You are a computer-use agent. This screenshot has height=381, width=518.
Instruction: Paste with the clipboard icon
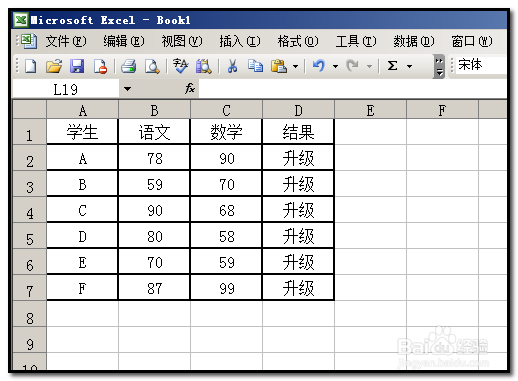[279, 66]
